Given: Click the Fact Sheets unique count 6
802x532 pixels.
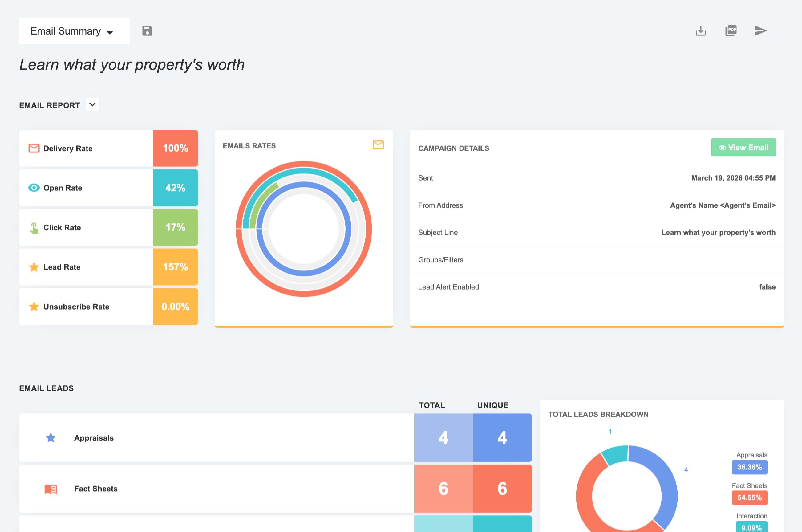Looking at the screenshot, I should tap(502, 489).
